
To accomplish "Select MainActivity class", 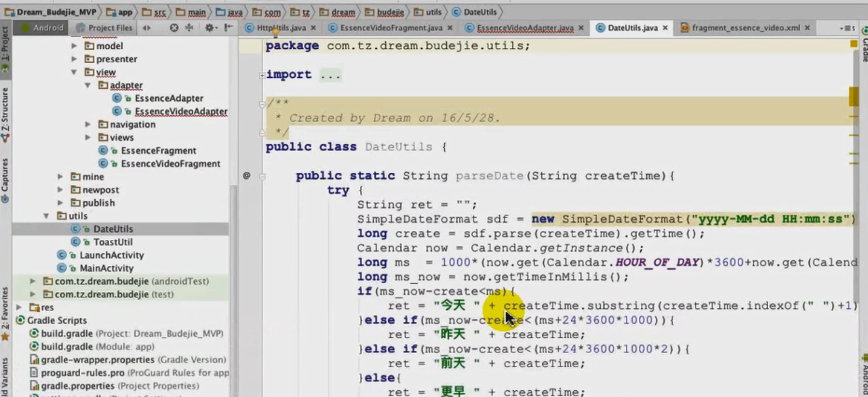I will (x=106, y=268).
